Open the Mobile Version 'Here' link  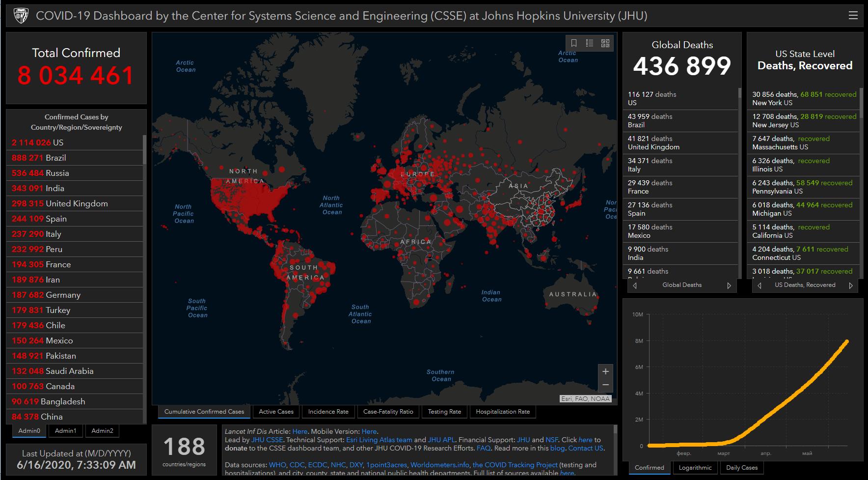pos(369,431)
